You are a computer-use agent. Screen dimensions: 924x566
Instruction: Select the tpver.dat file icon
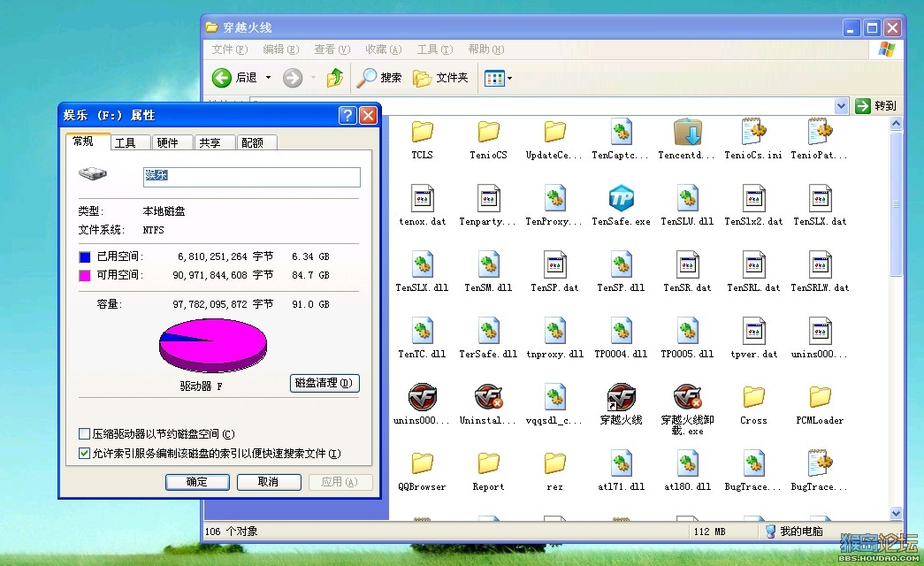tap(753, 331)
